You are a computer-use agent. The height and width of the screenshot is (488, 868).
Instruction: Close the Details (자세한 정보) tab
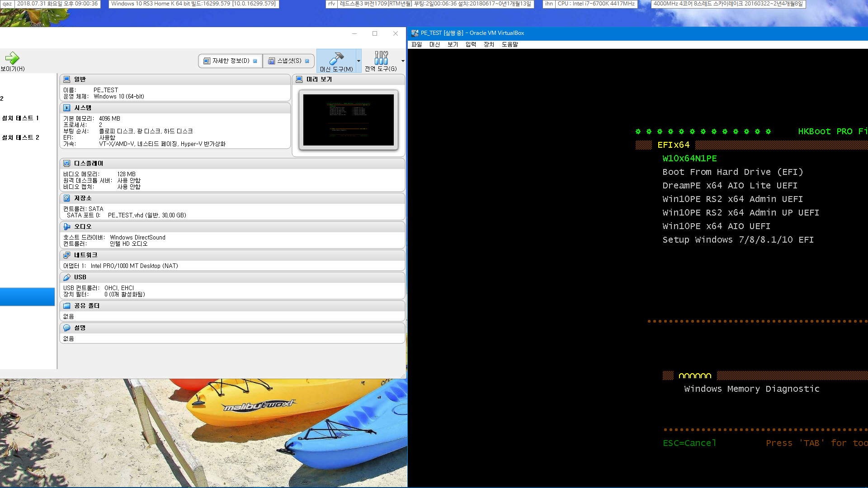[255, 61]
